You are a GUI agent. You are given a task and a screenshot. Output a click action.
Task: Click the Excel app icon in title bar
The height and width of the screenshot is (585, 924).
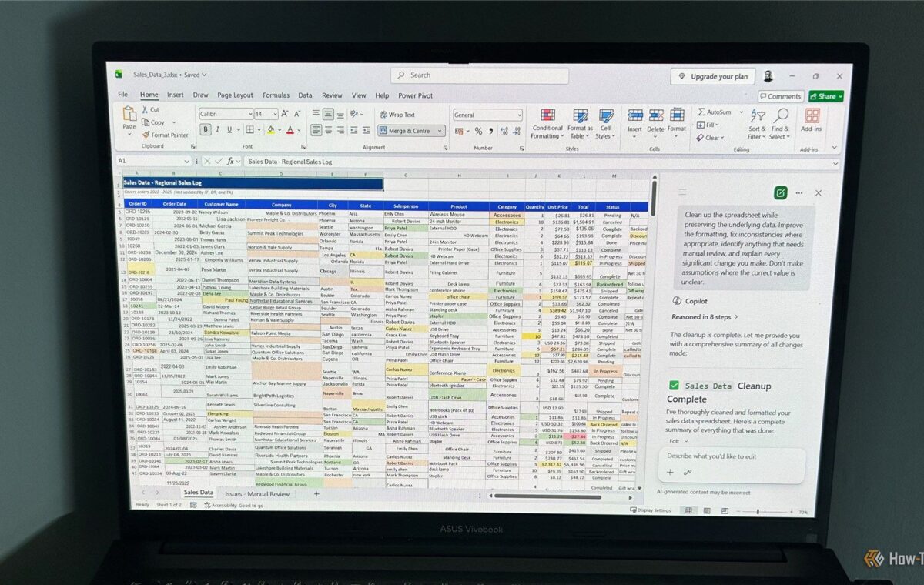tap(119, 75)
